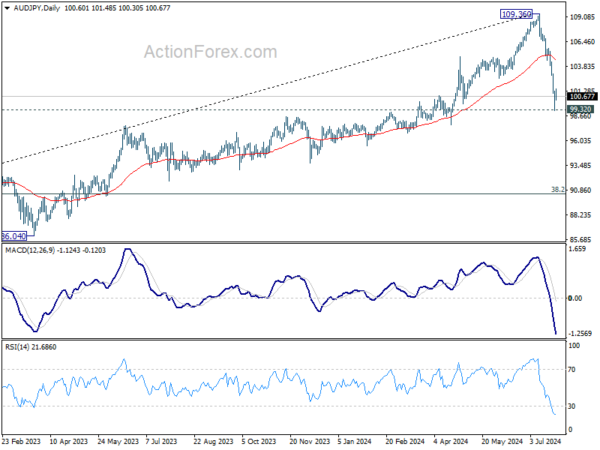
Task: Click the 109.360 high price label
Action: point(516,15)
